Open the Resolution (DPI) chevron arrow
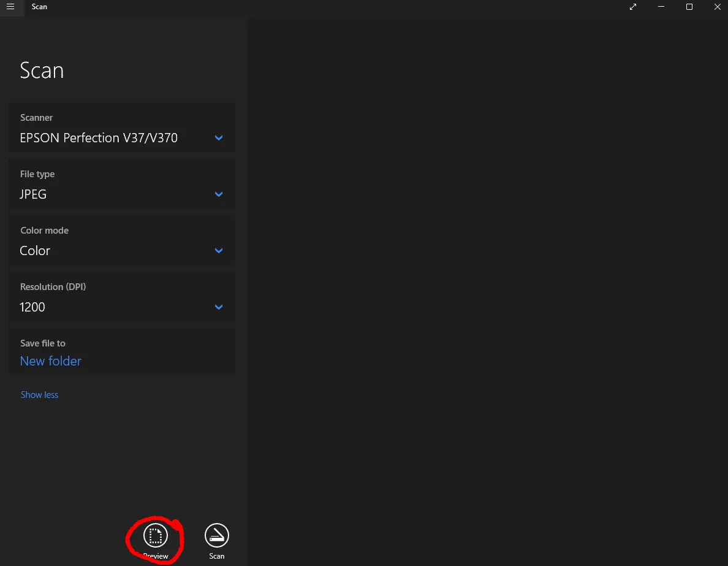The image size is (728, 566). 219,307
